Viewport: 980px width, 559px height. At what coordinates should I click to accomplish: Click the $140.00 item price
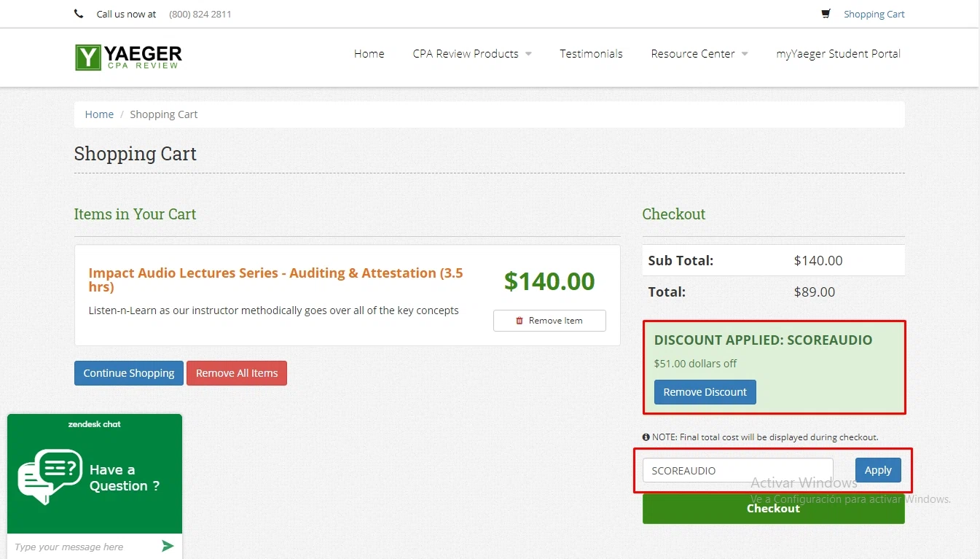coord(549,281)
